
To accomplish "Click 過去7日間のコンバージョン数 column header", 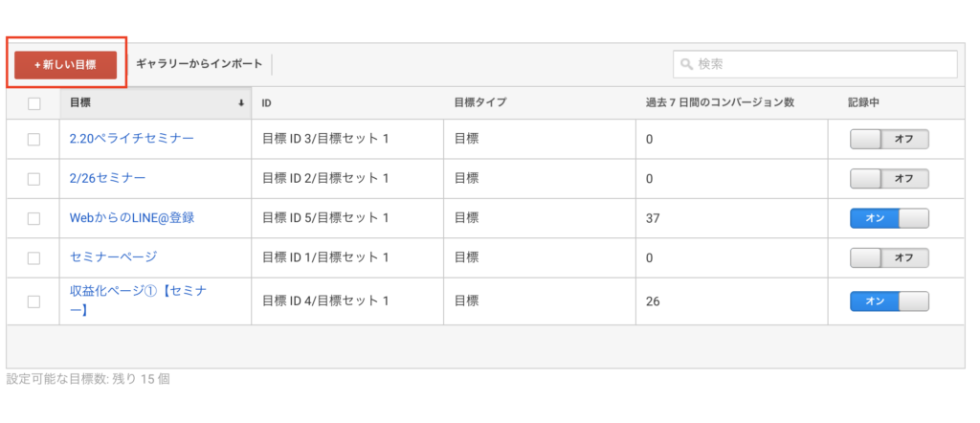I will point(720,102).
